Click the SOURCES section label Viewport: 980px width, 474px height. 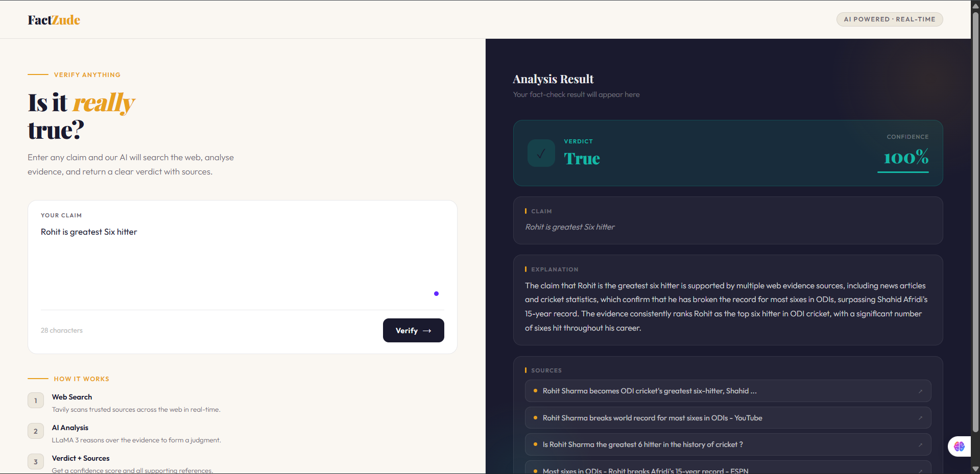click(546, 370)
